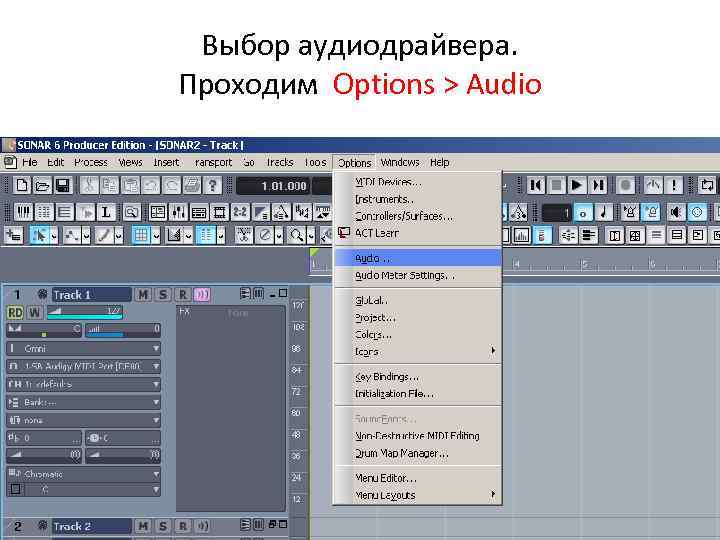Viewport: 720px width, 540px height.
Task: Open Track 1 Bank dropdown
Action: (84, 402)
